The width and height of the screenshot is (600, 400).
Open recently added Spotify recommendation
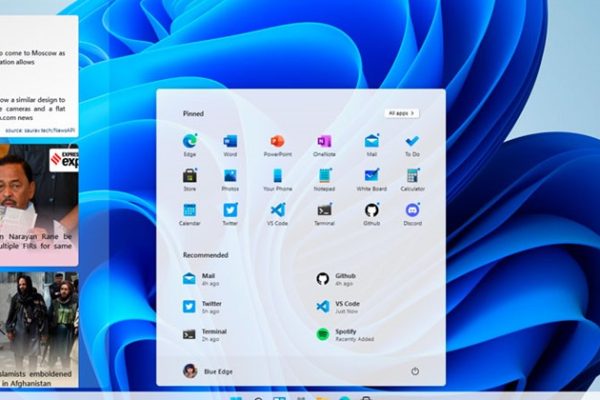tap(345, 335)
